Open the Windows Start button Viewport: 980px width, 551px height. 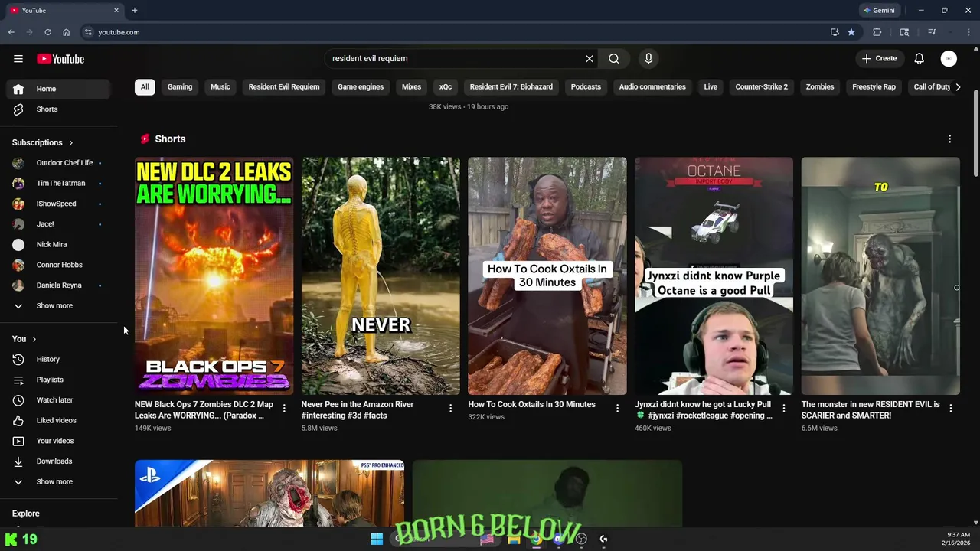377,539
